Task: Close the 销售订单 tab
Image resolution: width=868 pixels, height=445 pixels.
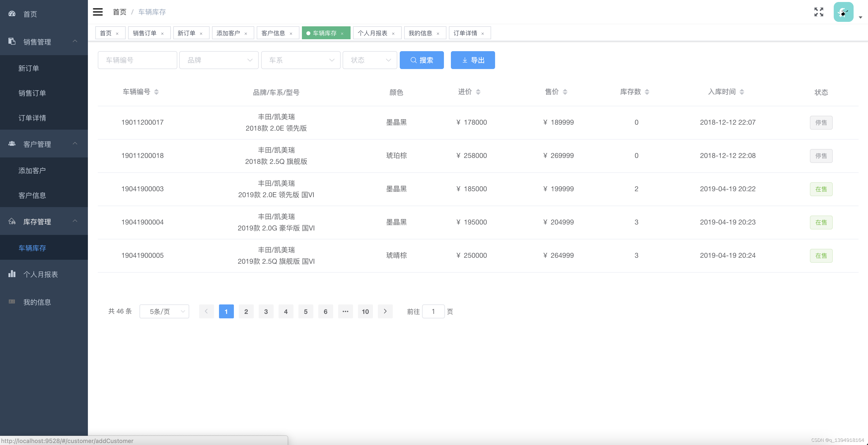Action: [162, 33]
